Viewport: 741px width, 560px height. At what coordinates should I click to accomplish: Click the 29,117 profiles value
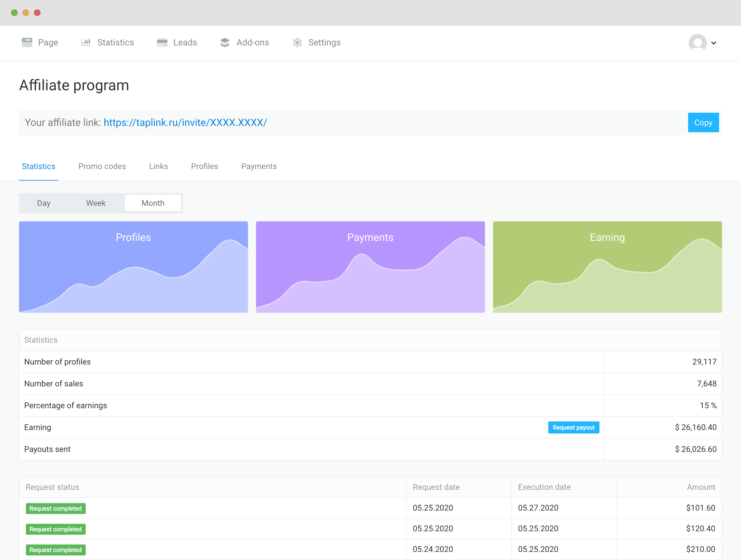[x=704, y=362]
